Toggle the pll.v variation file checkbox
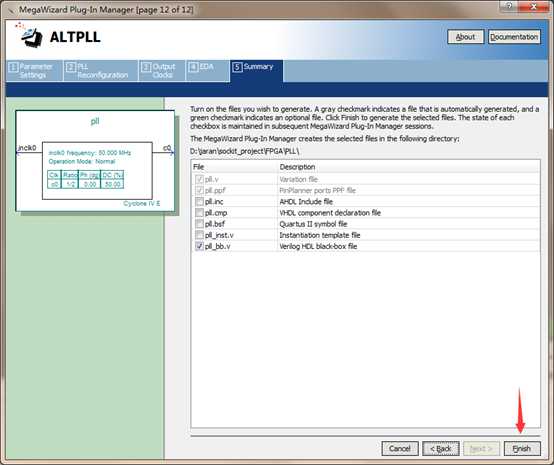554x465 pixels. 199,179
